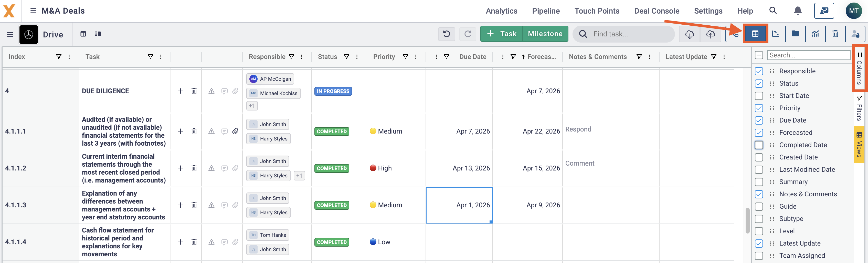Open the user permissions lock icon
The height and width of the screenshot is (263, 868).
(x=855, y=34)
